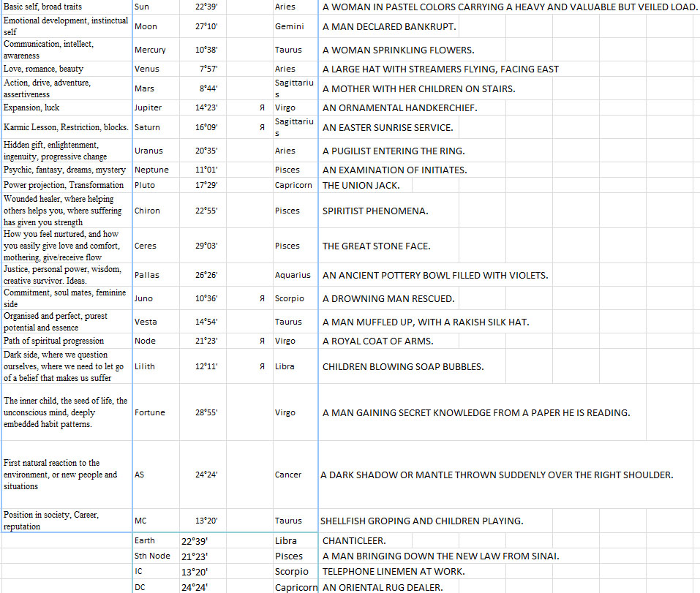This screenshot has height=593, width=700.
Task: Click the degree value 14°23'
Action: pyautogui.click(x=206, y=107)
